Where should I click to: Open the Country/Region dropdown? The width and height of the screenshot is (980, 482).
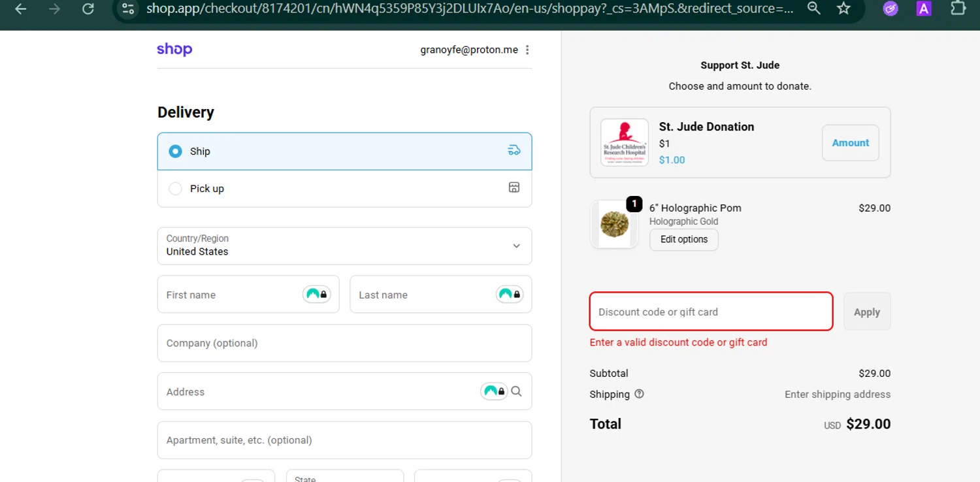tap(345, 246)
